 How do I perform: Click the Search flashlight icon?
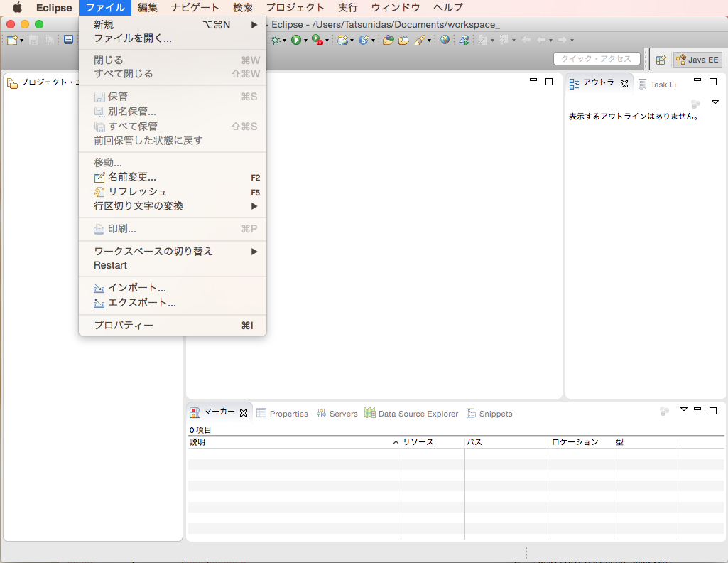420,40
